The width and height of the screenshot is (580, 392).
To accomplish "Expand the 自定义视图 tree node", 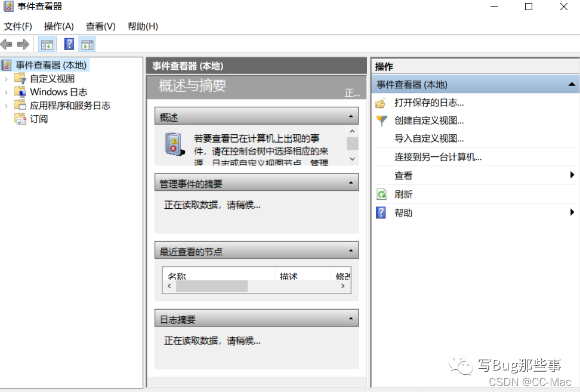I will (x=7, y=79).
